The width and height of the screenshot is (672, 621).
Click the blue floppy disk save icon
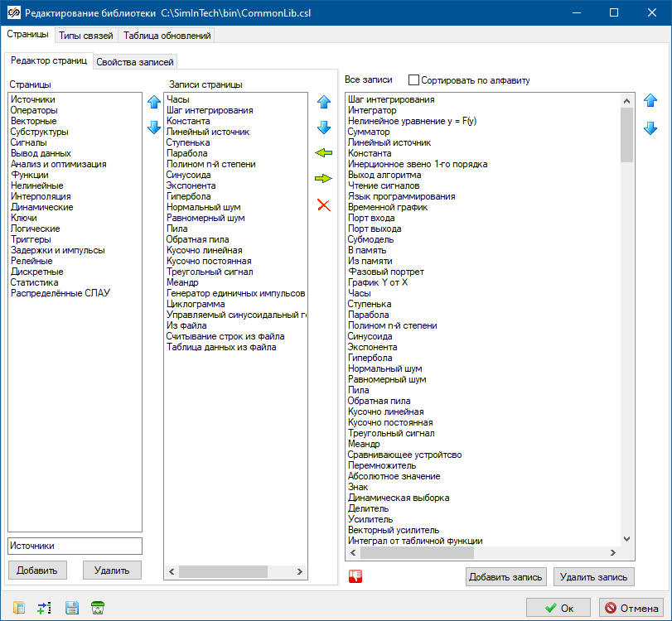72,608
